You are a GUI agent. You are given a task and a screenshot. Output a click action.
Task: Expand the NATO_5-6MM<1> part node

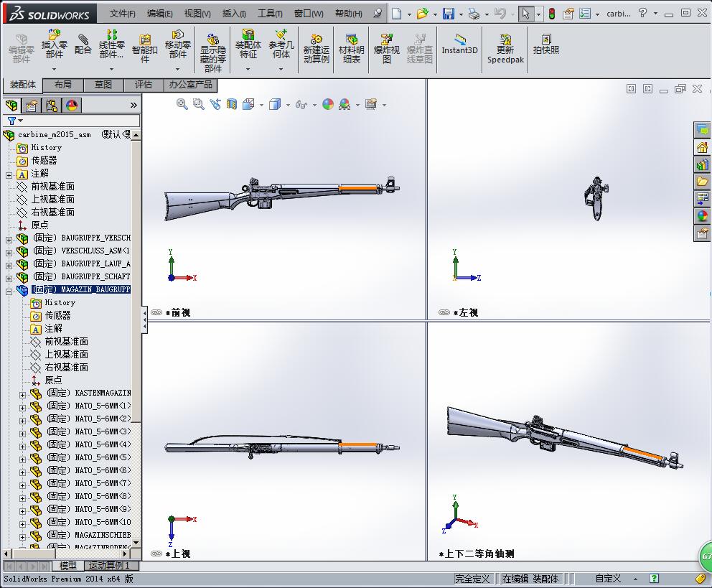(22, 408)
